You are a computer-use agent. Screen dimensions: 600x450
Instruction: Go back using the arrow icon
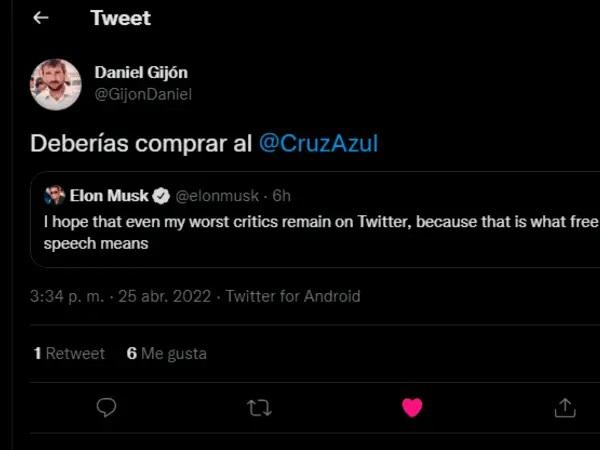[x=41, y=18]
